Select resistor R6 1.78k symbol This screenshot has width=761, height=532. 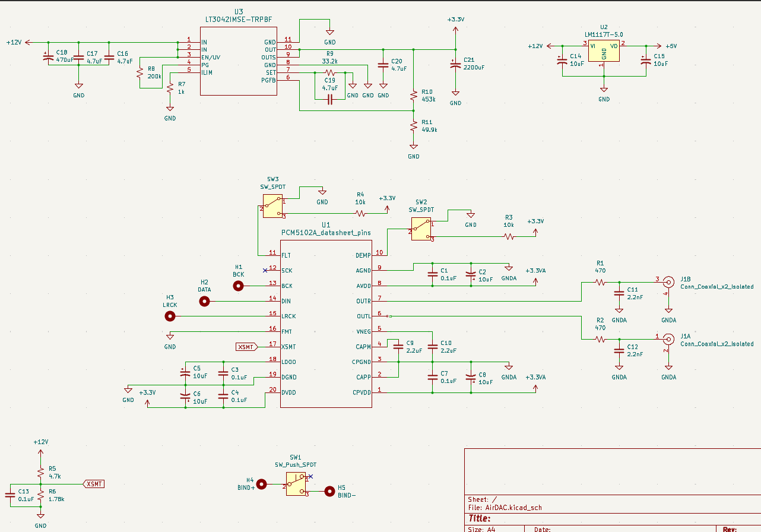click(40, 495)
